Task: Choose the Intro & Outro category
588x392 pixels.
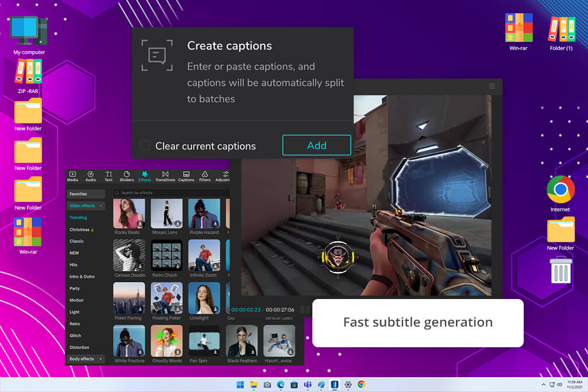Action: pos(82,277)
